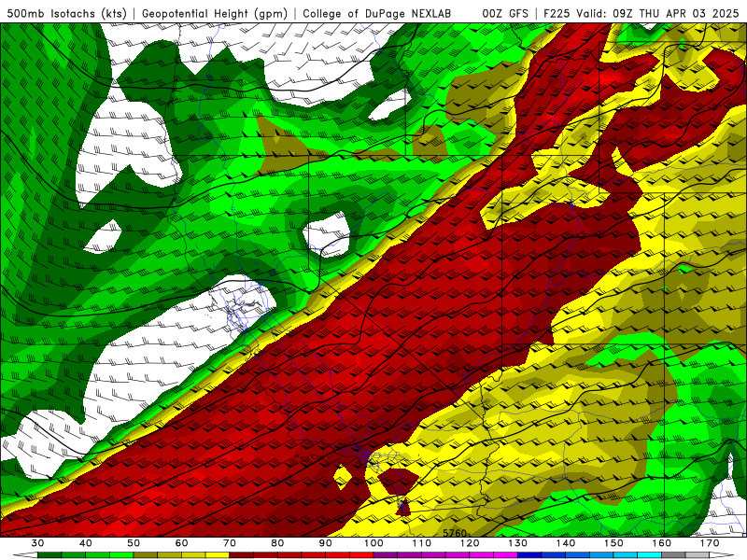Click the '500mb Isotachs (kts)' title text
The image size is (747, 560).
(66, 13)
